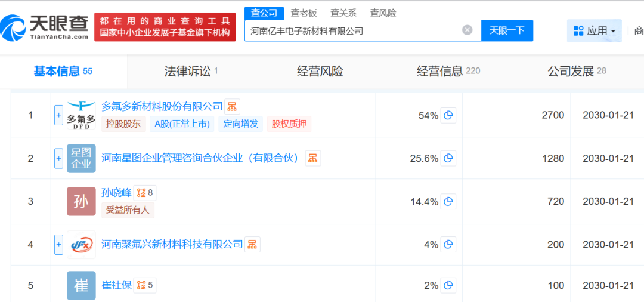Click the pie chart icon beside 25.6%
The width and height of the screenshot is (644, 302).
click(448, 158)
